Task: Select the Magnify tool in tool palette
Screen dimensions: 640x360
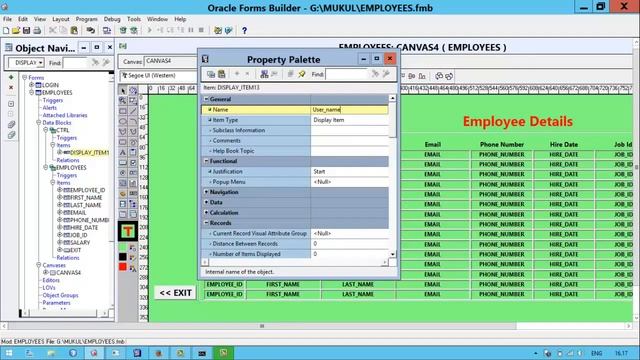Action: (x=123, y=100)
